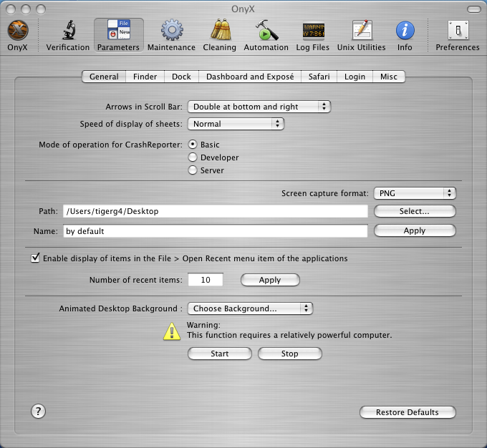Screen dimensions: 487x448
Task: Switch to the Dashboard and Exposé tab
Action: 250,77
